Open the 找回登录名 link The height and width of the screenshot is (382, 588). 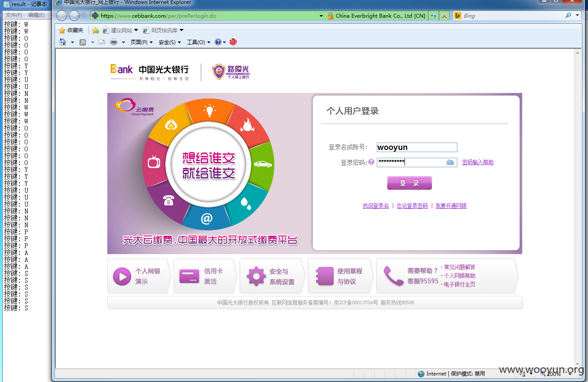pyautogui.click(x=376, y=206)
